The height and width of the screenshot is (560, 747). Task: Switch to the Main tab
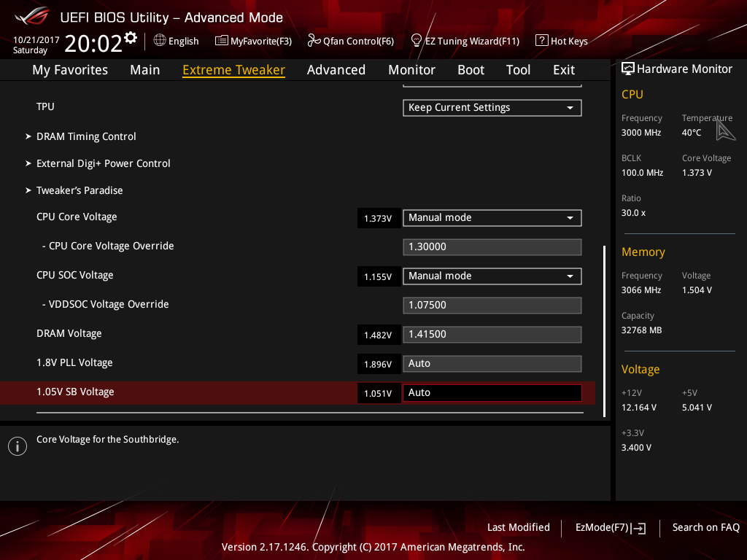[145, 70]
